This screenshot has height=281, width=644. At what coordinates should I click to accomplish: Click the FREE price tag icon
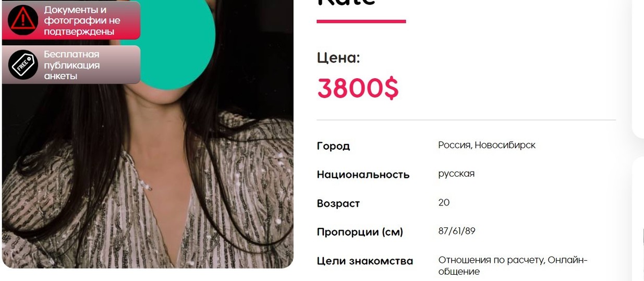pos(23,65)
